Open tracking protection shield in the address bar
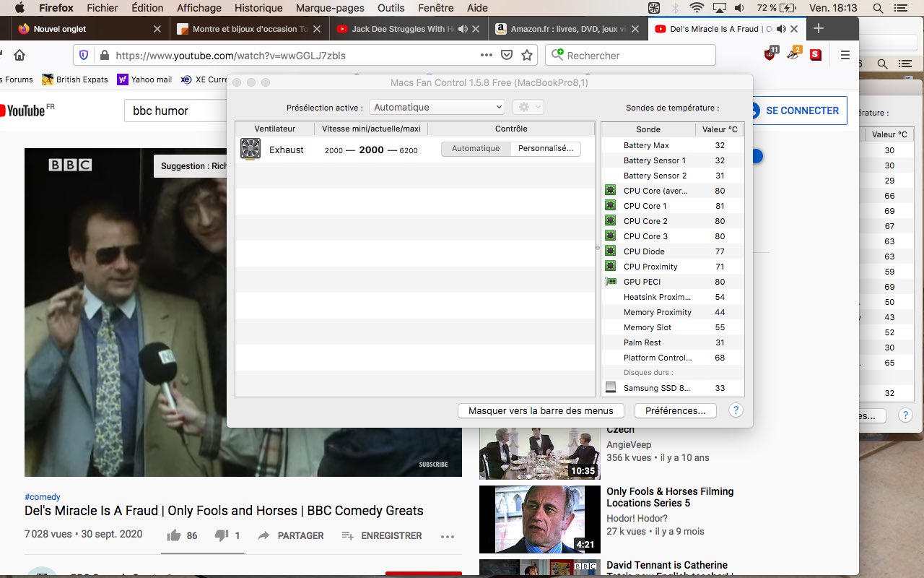 coord(84,55)
